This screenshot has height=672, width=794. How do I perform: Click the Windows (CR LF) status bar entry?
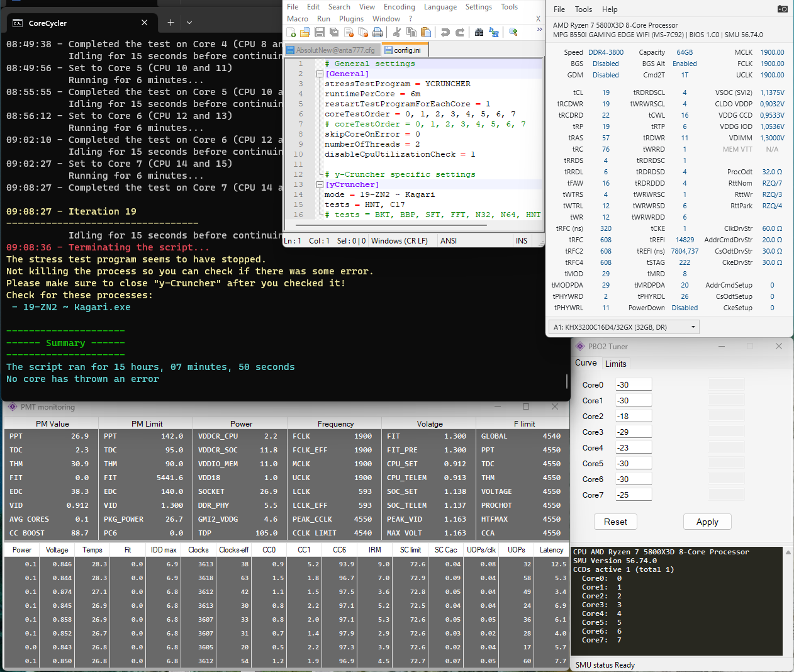click(x=400, y=241)
